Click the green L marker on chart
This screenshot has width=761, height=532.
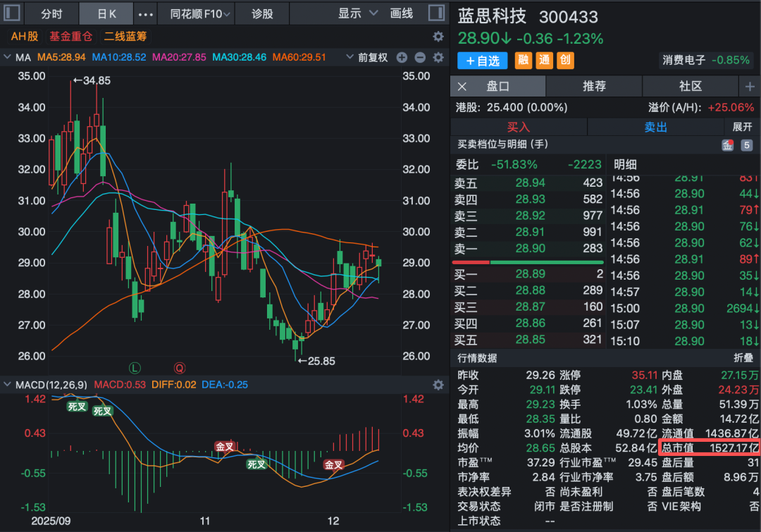pos(135,368)
